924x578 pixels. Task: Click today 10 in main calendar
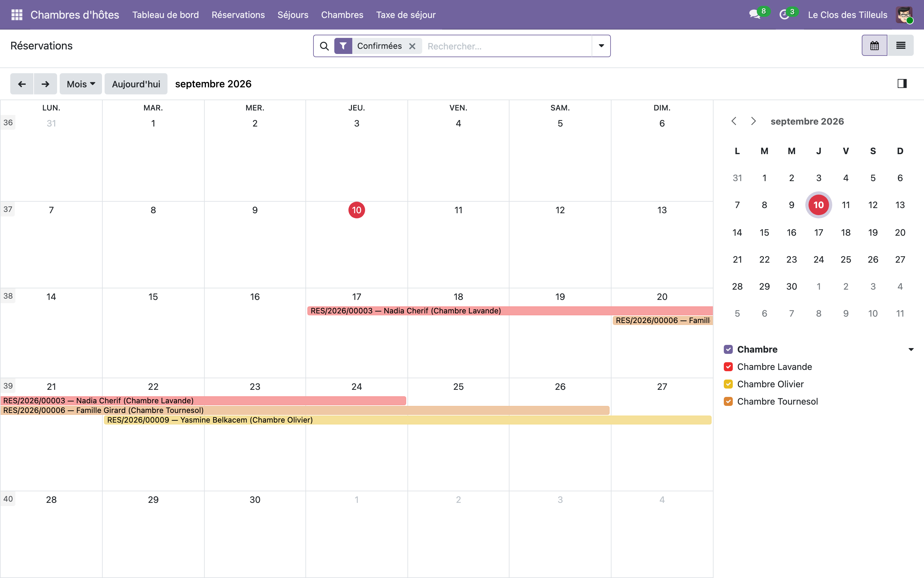[357, 210]
